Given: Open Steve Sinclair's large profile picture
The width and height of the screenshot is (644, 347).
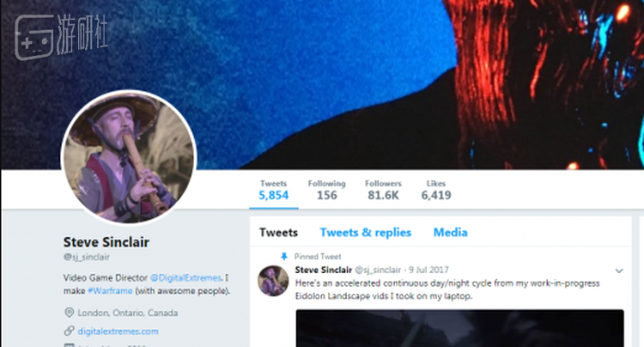Looking at the screenshot, I should 129,157.
